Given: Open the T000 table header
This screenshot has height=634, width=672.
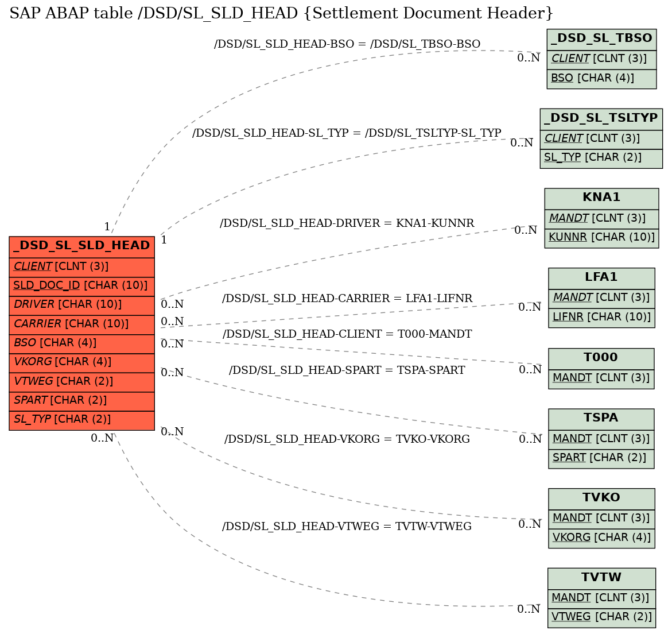Looking at the screenshot, I should [x=601, y=358].
